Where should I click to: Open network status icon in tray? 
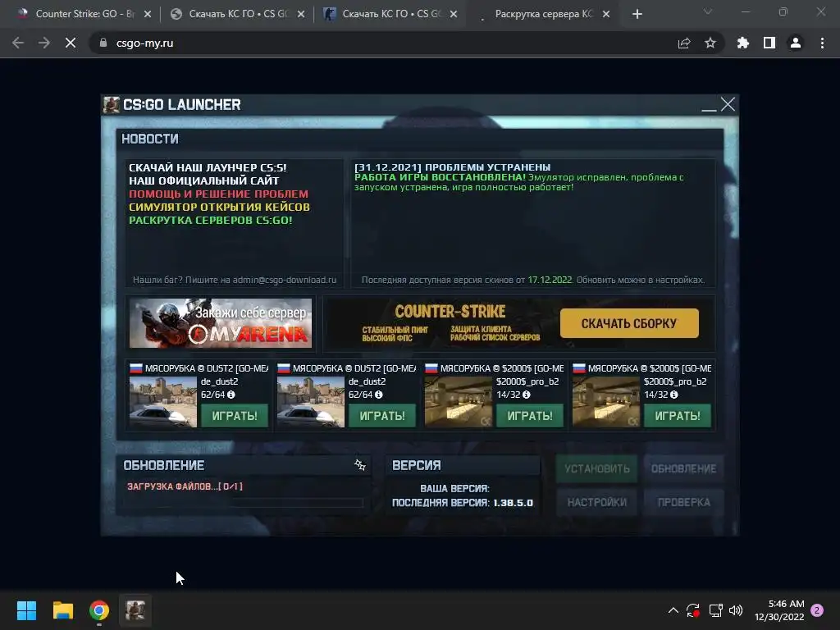click(715, 610)
